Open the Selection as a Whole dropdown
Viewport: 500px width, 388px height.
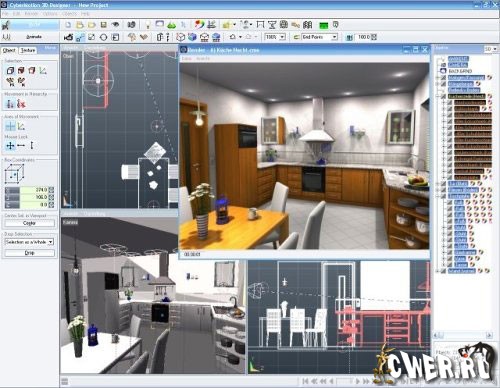[29, 242]
